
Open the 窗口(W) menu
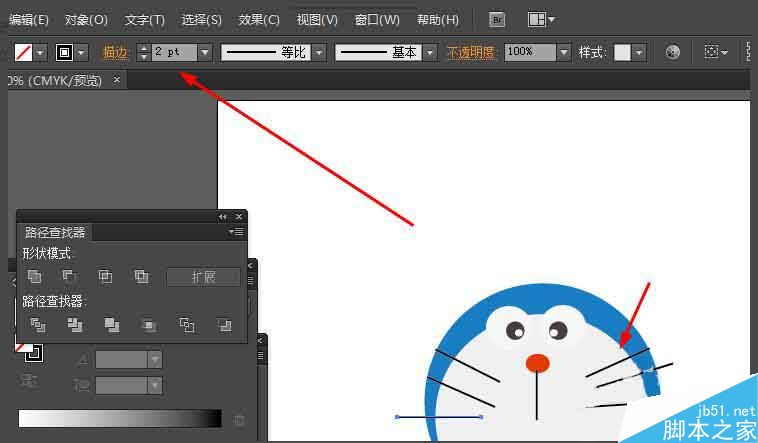coord(377,20)
